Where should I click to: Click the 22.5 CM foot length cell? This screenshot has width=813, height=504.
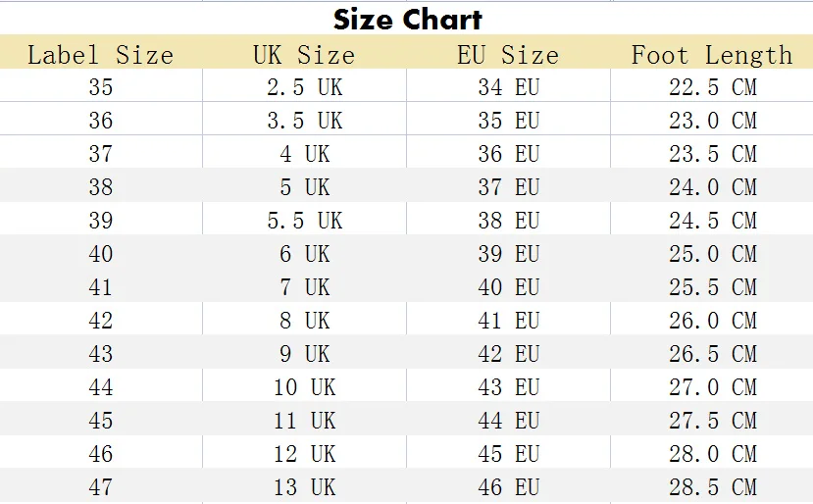[x=712, y=87]
